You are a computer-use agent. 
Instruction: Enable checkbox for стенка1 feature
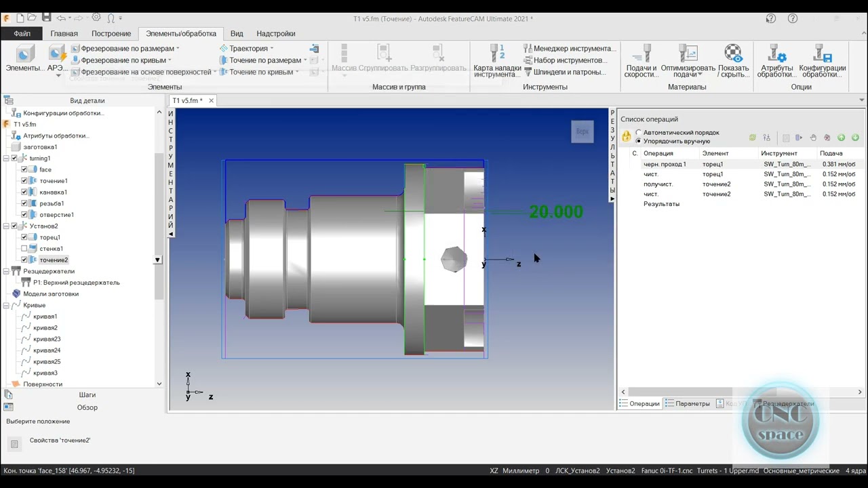[x=24, y=249]
